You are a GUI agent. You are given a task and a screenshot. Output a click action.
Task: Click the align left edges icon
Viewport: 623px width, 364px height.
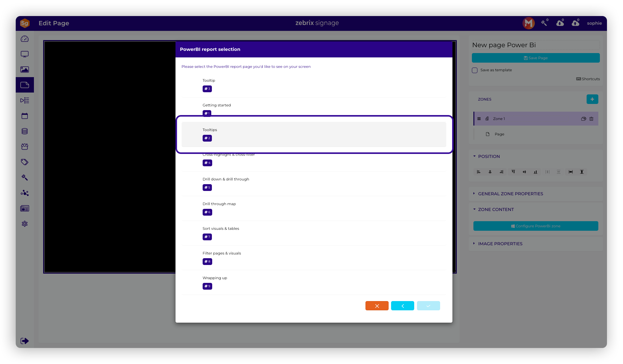pos(479,172)
